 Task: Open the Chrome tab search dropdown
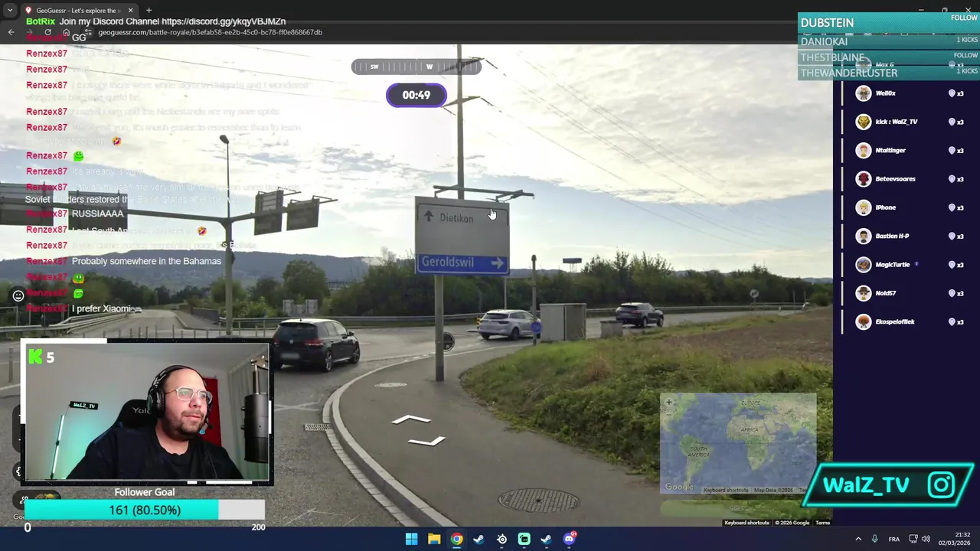pyautogui.click(x=10, y=11)
